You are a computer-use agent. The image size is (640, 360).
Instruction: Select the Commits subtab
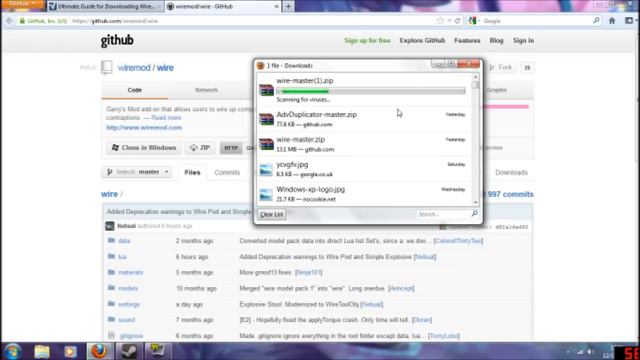click(227, 173)
